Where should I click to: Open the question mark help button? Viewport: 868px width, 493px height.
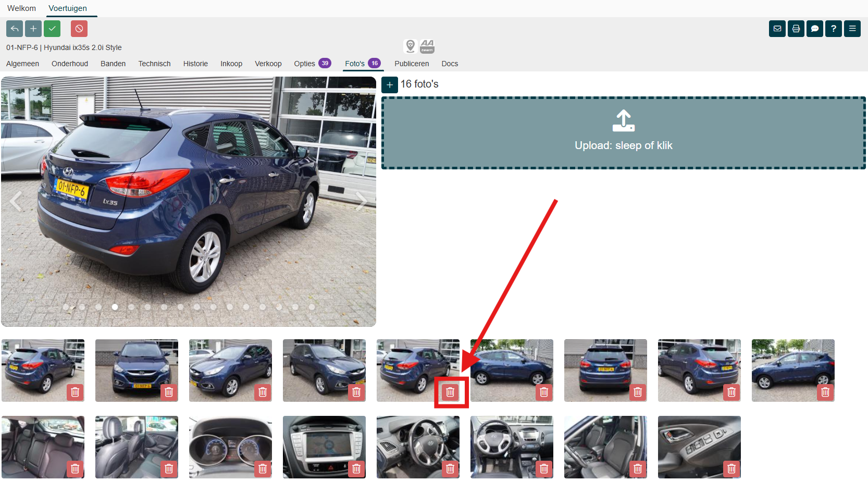point(833,29)
